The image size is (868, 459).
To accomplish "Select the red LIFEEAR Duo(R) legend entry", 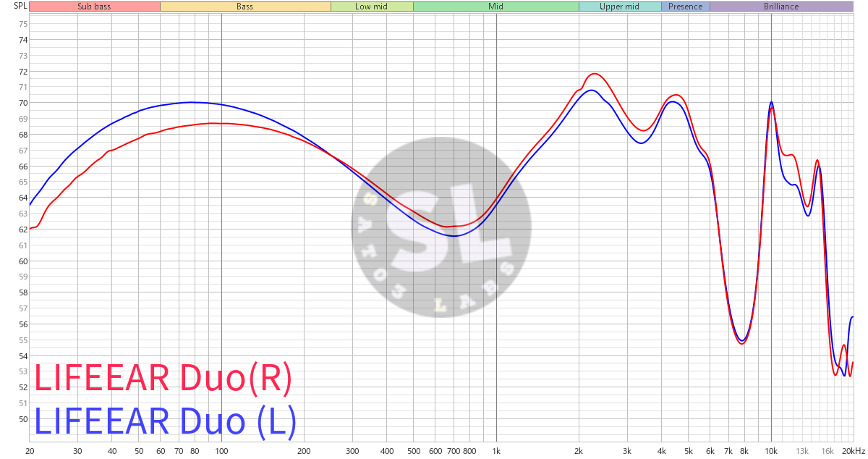I will coord(163,379).
